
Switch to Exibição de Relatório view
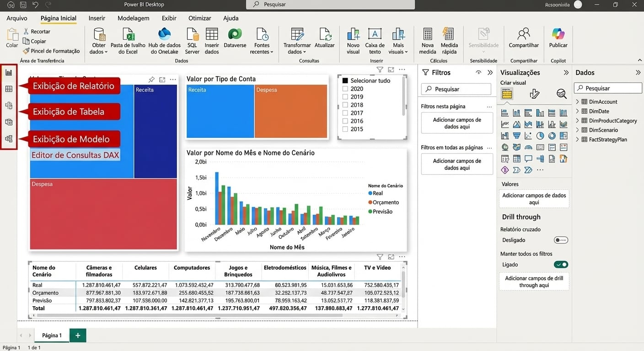click(x=9, y=72)
